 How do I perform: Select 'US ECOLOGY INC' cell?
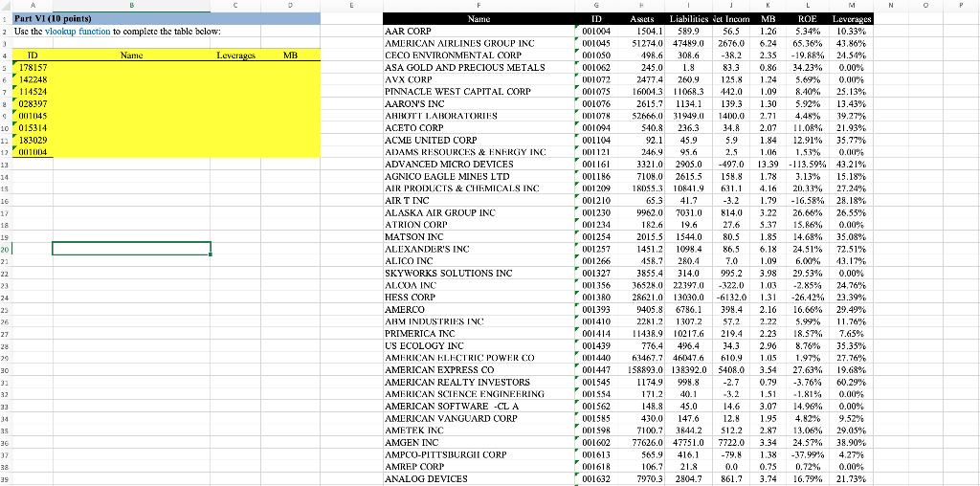(x=479, y=345)
